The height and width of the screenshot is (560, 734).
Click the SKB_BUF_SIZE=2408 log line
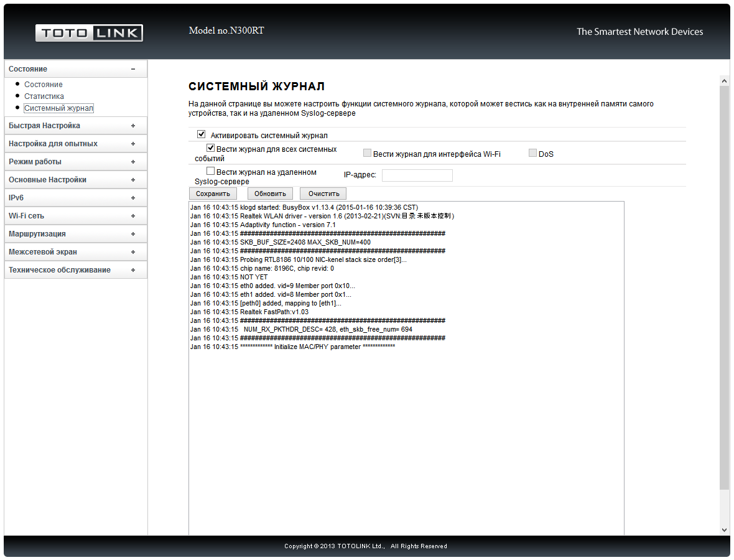(280, 242)
